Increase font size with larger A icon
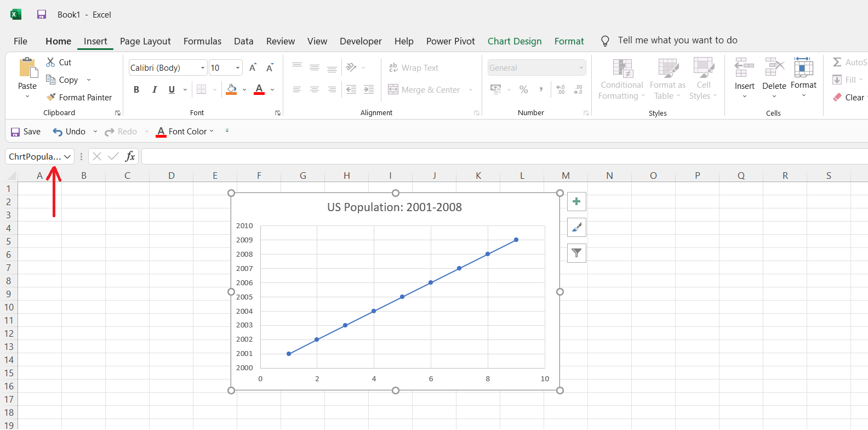Viewport: 868px width, 430px height. point(253,67)
